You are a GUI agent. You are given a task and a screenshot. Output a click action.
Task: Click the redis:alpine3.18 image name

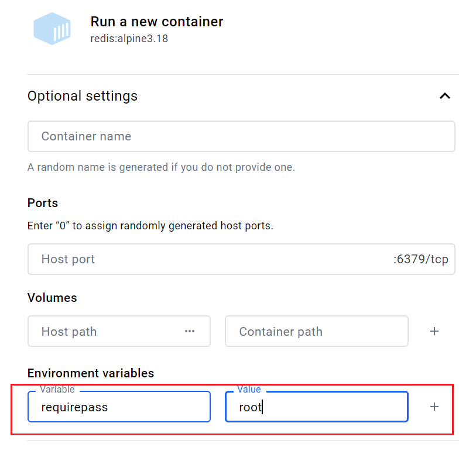(129, 39)
